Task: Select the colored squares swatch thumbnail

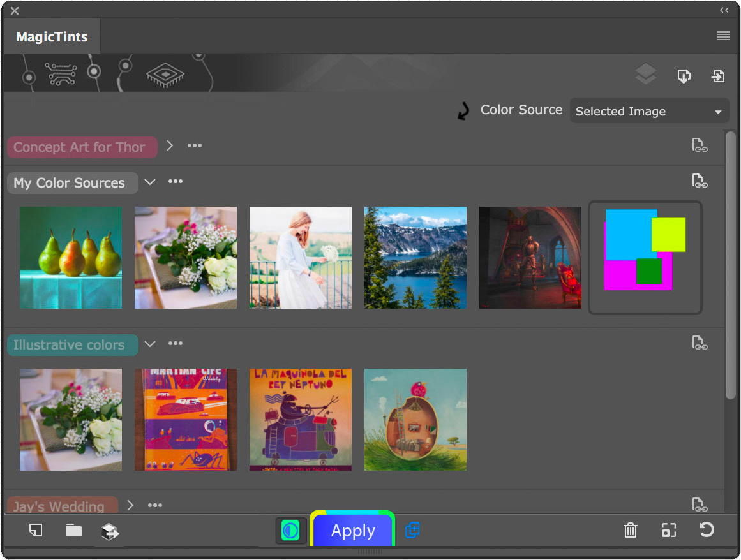Action: coord(645,258)
